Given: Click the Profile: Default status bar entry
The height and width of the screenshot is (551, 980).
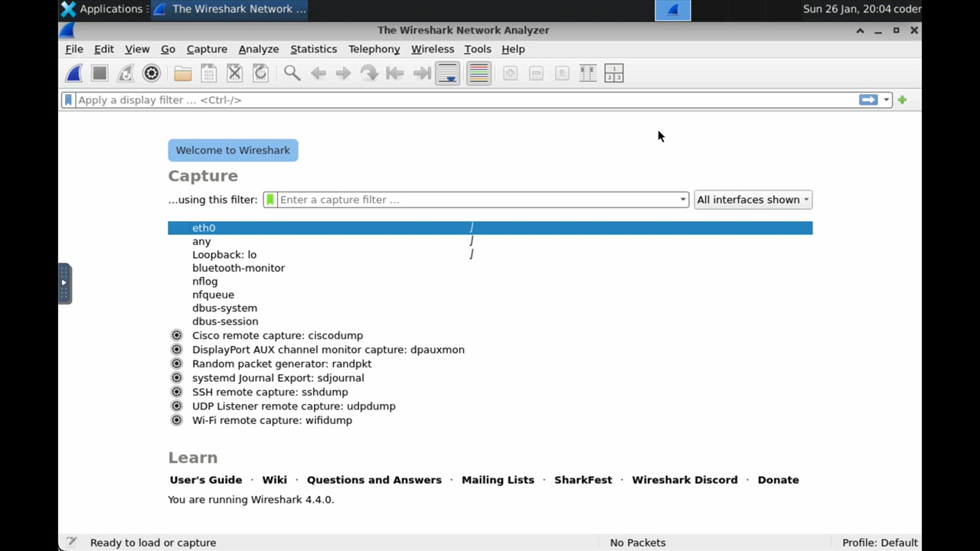Looking at the screenshot, I should [x=880, y=543].
